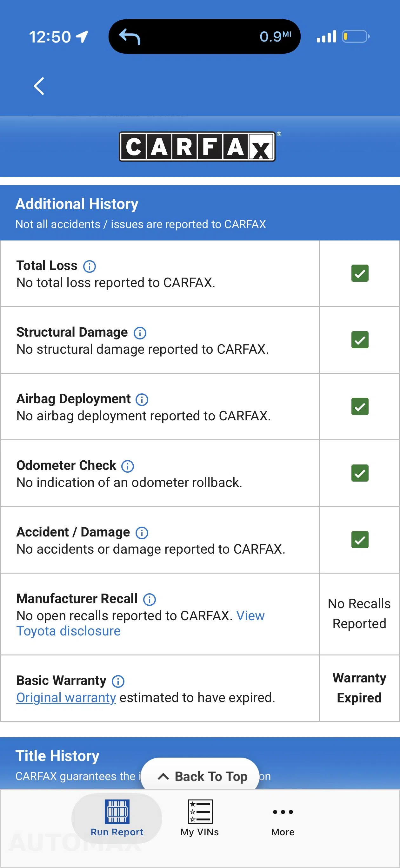Viewport: 400px width, 868px height.
Task: Tap Structural Damage green checkmark
Action: click(x=360, y=340)
